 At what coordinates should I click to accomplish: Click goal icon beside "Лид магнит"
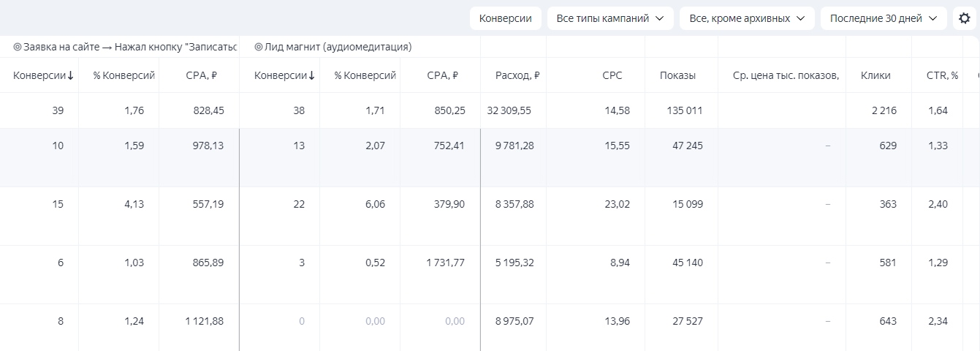[x=259, y=47]
